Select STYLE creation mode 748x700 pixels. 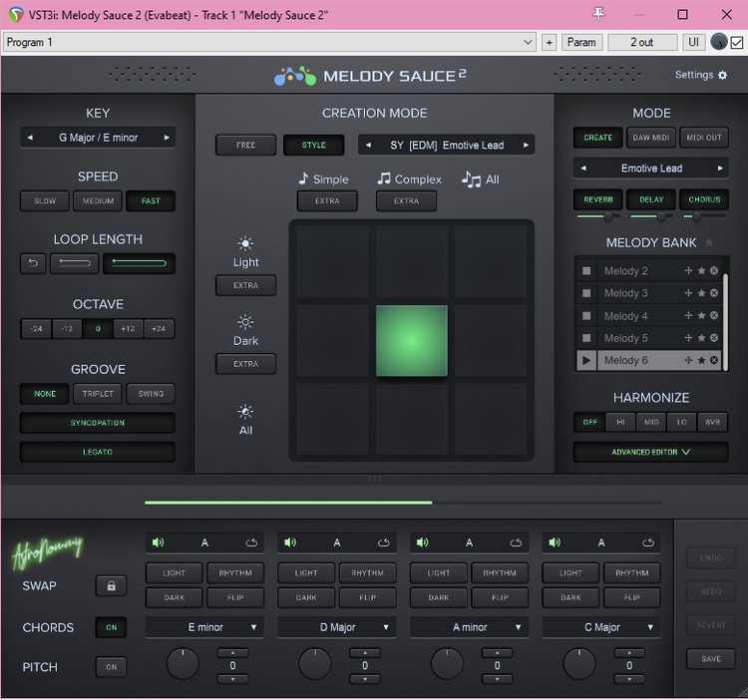pos(313,145)
